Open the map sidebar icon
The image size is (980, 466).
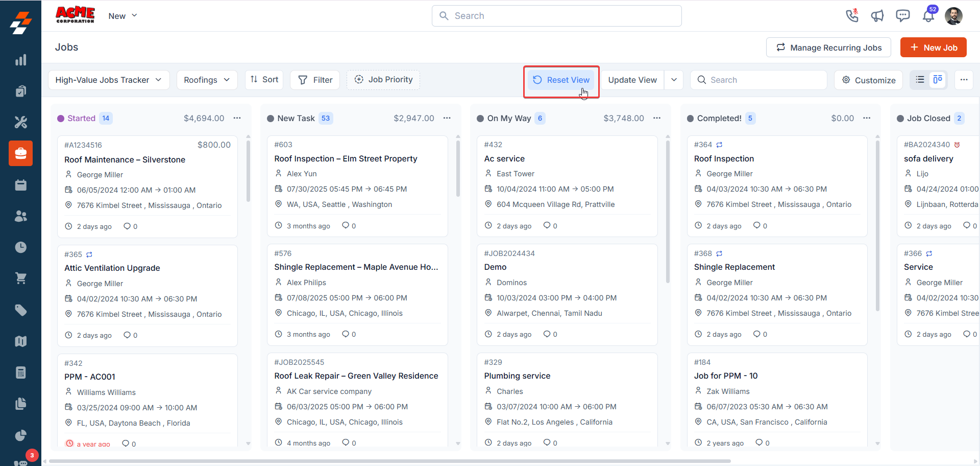pyautogui.click(x=20, y=341)
